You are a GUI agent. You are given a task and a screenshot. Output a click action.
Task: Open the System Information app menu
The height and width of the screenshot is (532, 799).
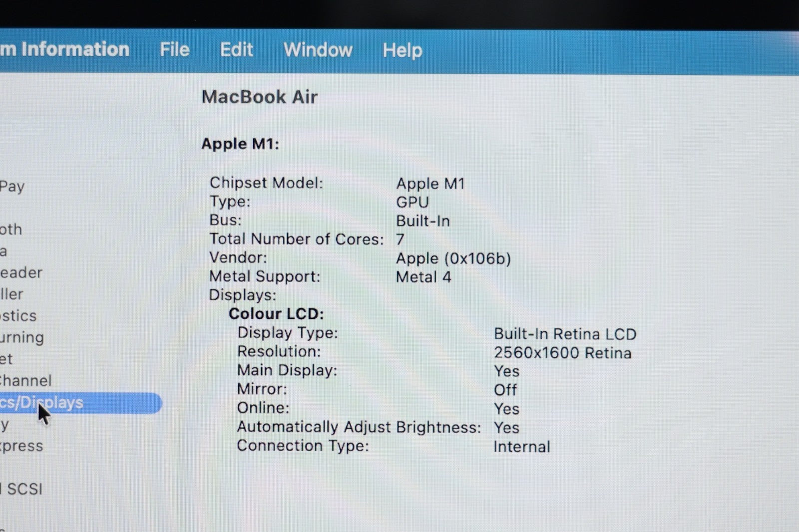pos(64,49)
